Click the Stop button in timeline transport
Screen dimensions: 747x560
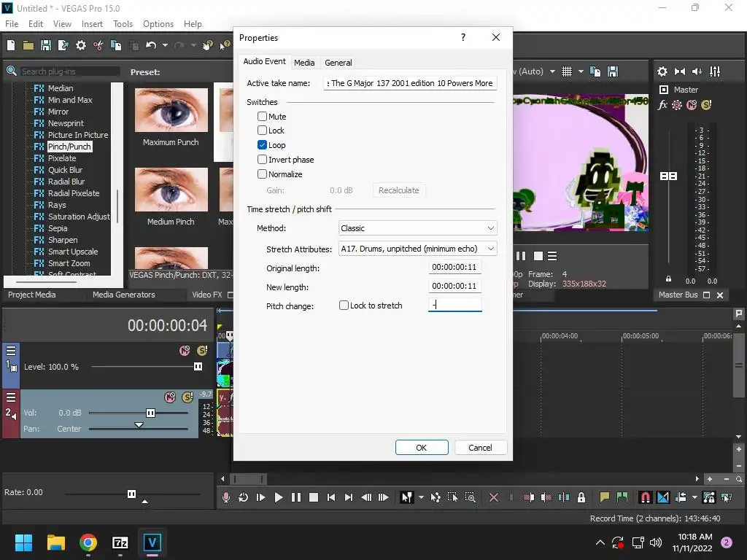click(314, 497)
